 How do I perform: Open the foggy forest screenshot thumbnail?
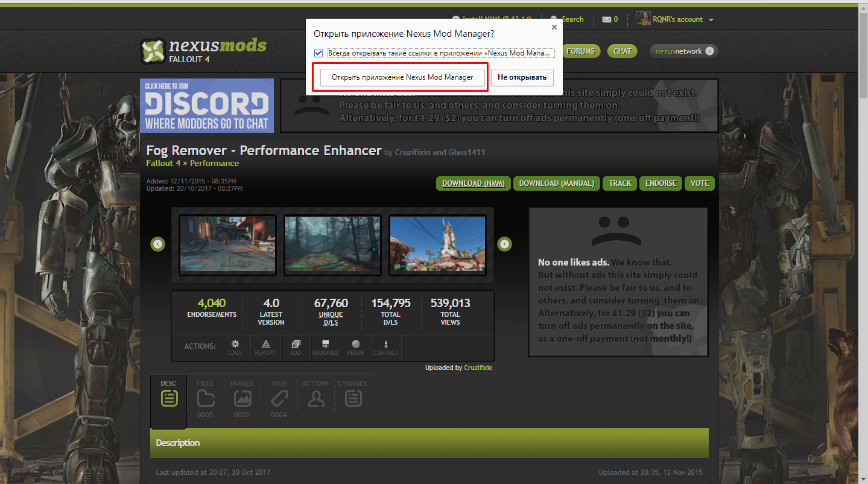tap(333, 245)
